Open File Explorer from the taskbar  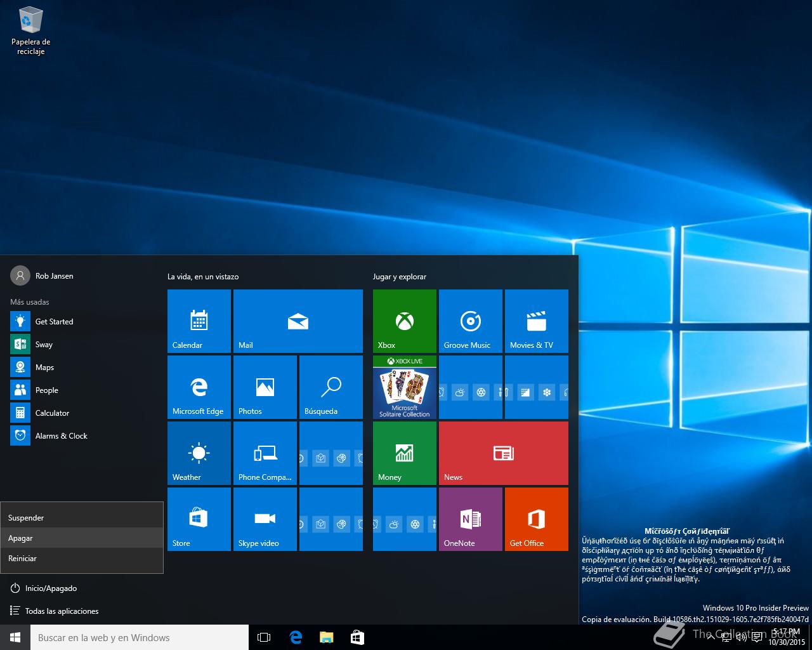326,637
